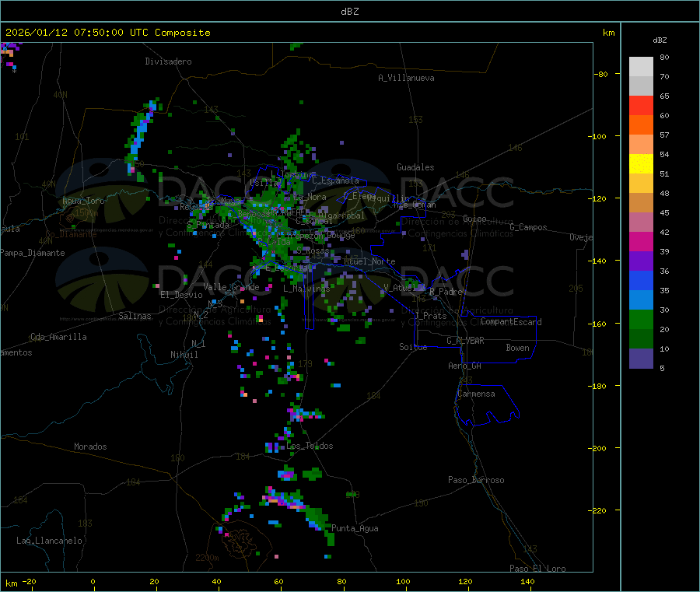Click the 2026/01/12 07:50:00 UTC Composite timestamp
This screenshot has height=592, width=700.
tap(107, 33)
